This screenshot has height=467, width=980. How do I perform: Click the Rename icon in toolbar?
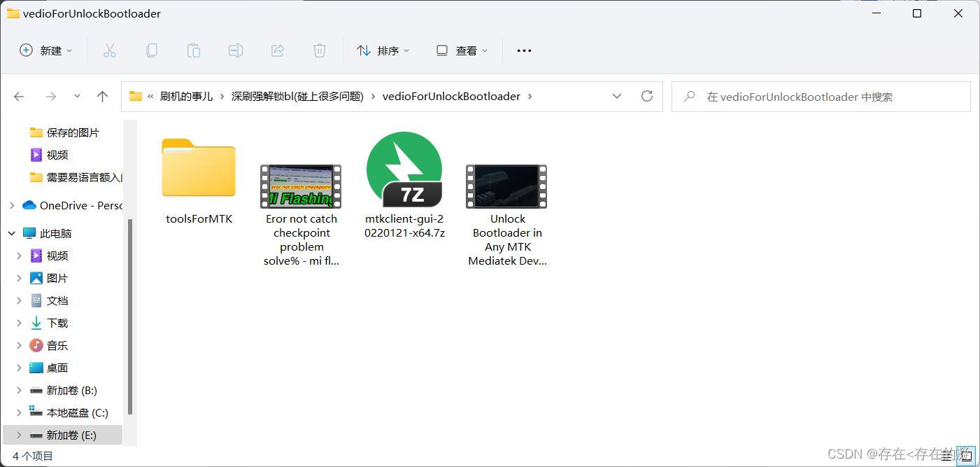pos(236,50)
